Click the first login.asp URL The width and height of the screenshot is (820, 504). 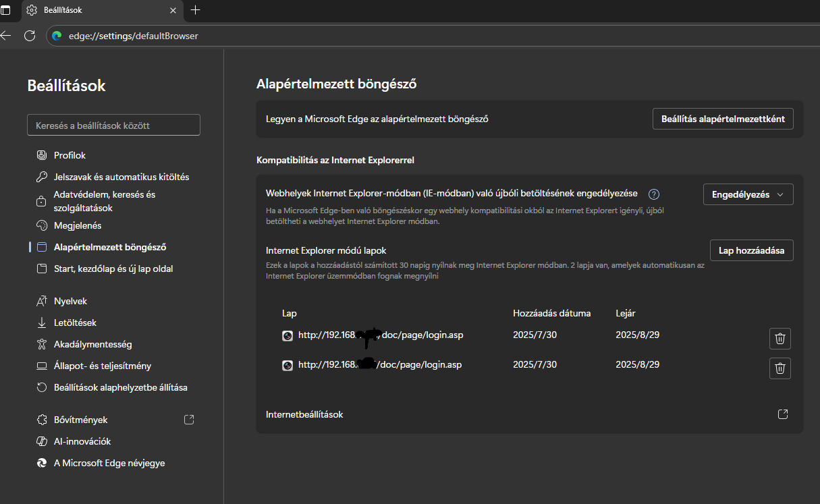(x=381, y=335)
